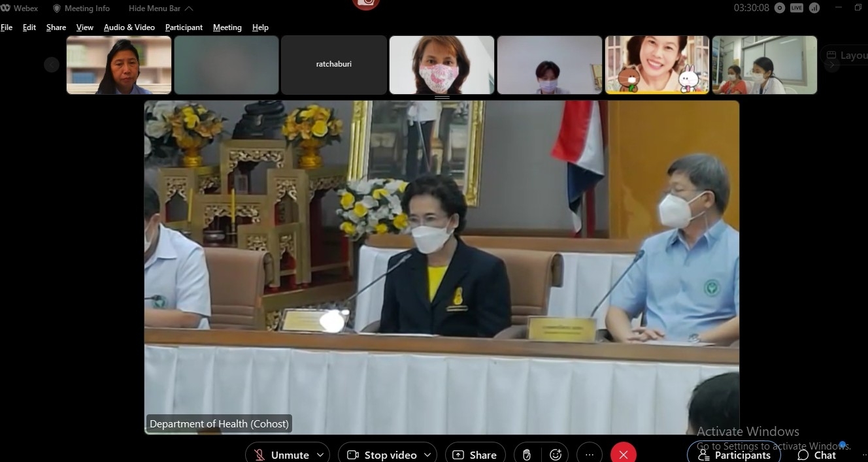Select the blurred gray participant thumbnail
Viewport: 868px width, 462px height.
click(x=226, y=65)
